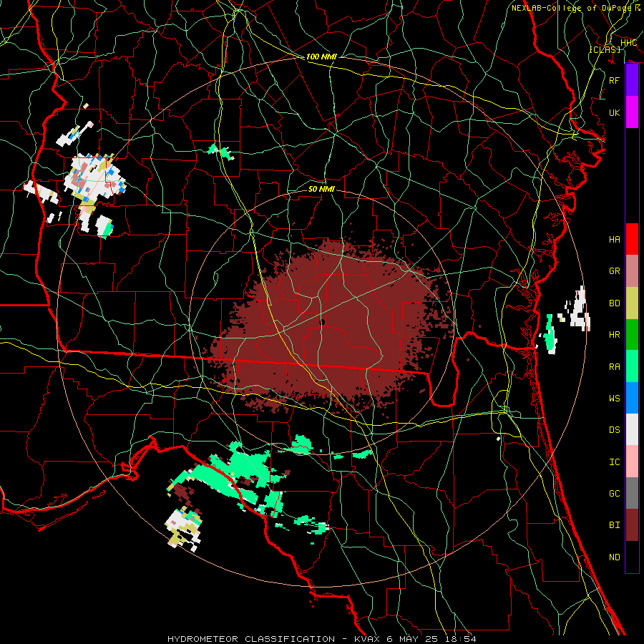
Task: Select the BD olive legend swatch
Action: pyautogui.click(x=632, y=303)
